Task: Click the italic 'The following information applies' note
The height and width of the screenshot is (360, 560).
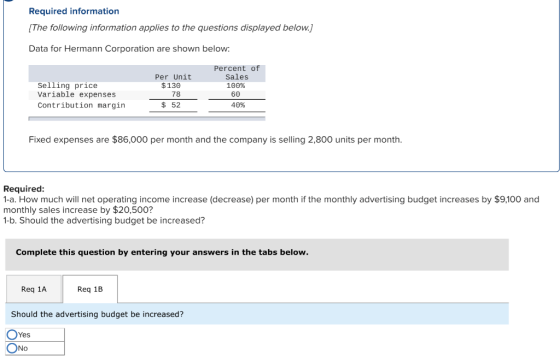Action: pyautogui.click(x=171, y=28)
